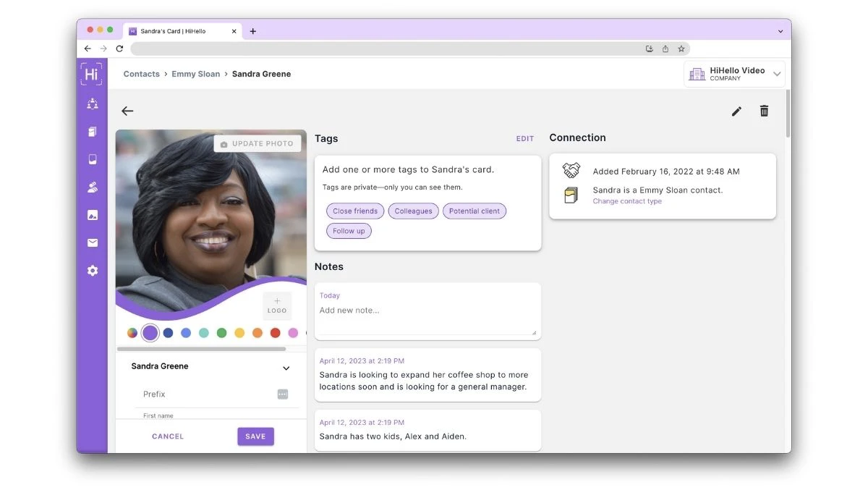Viewport: 868px width, 490px height.
Task: Click the 'Change contact type' link
Action: (626, 201)
